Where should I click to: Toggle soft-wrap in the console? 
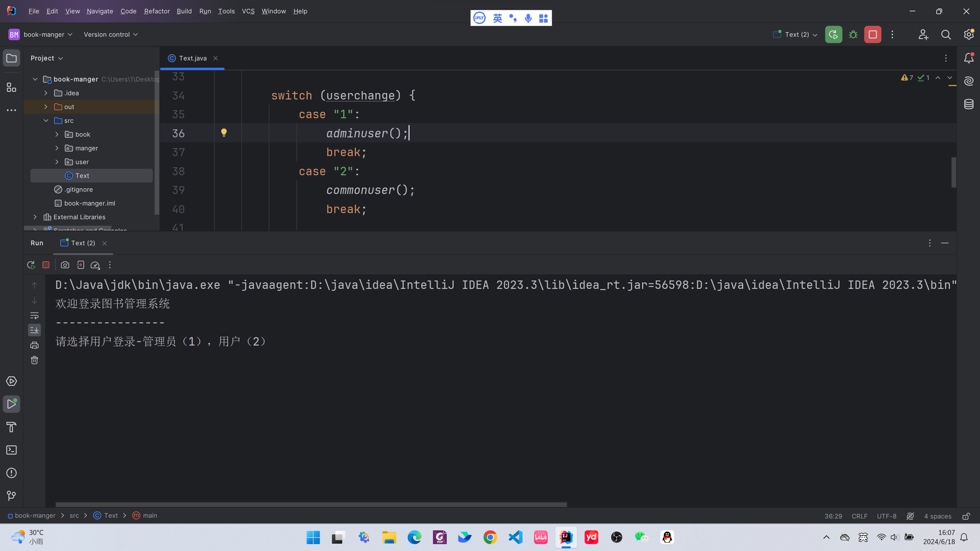tap(34, 316)
